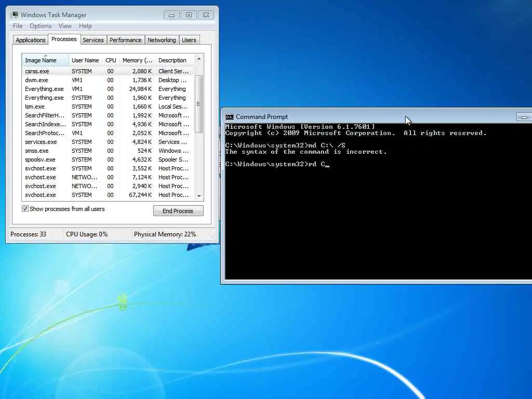Screen dimensions: 532x399
Task: Open the View menu
Action: coord(65,26)
